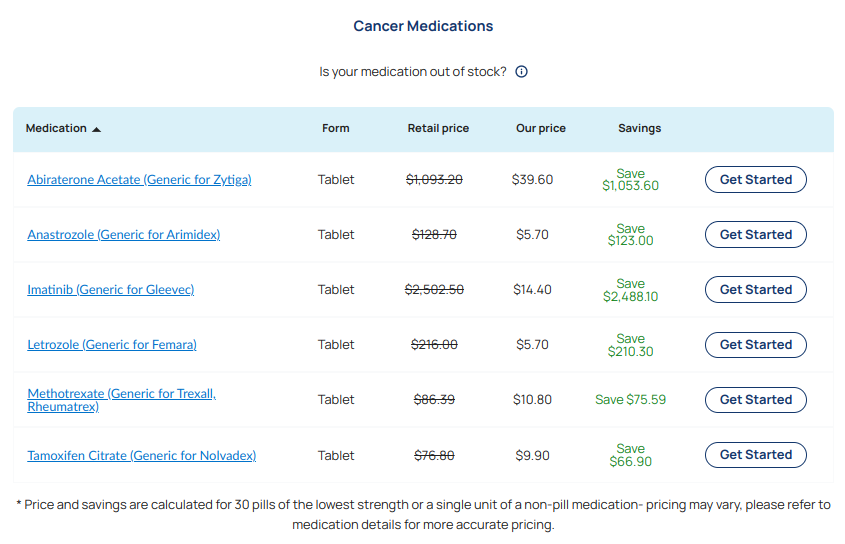Click the Savings column header

click(639, 128)
